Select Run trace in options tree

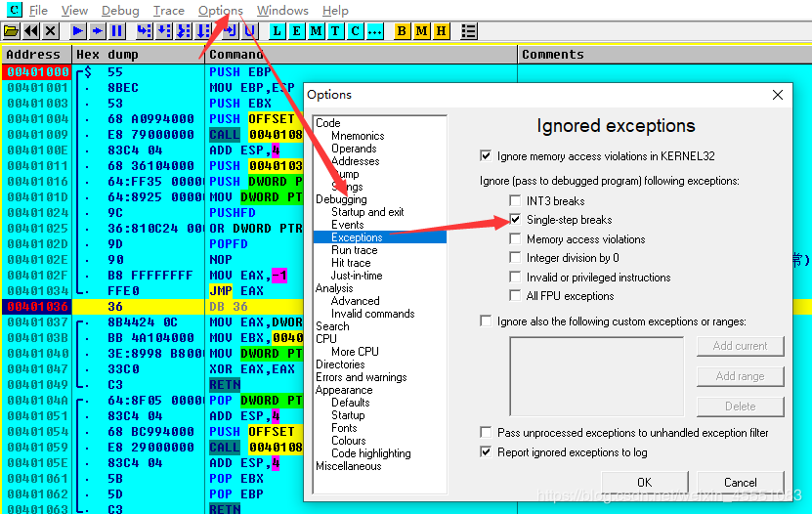pos(355,250)
